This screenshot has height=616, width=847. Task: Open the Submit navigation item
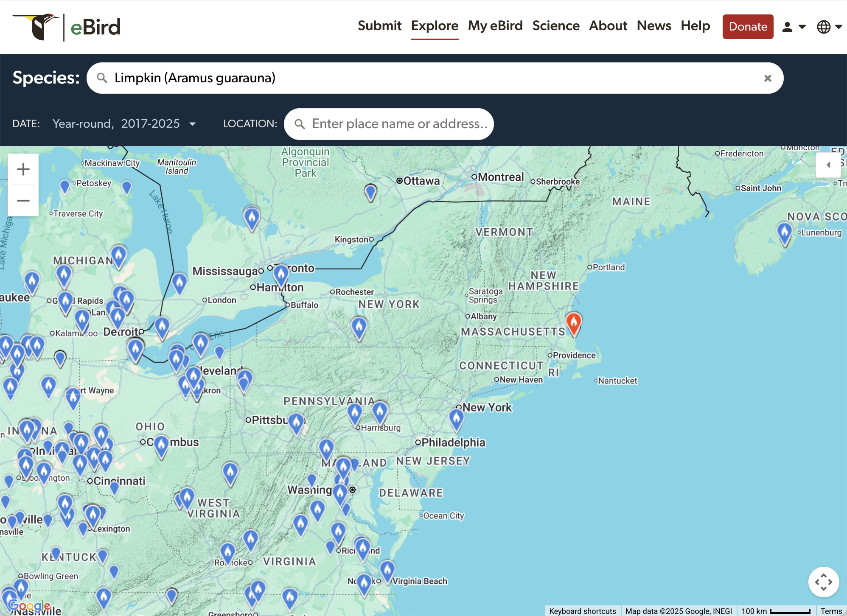(379, 26)
